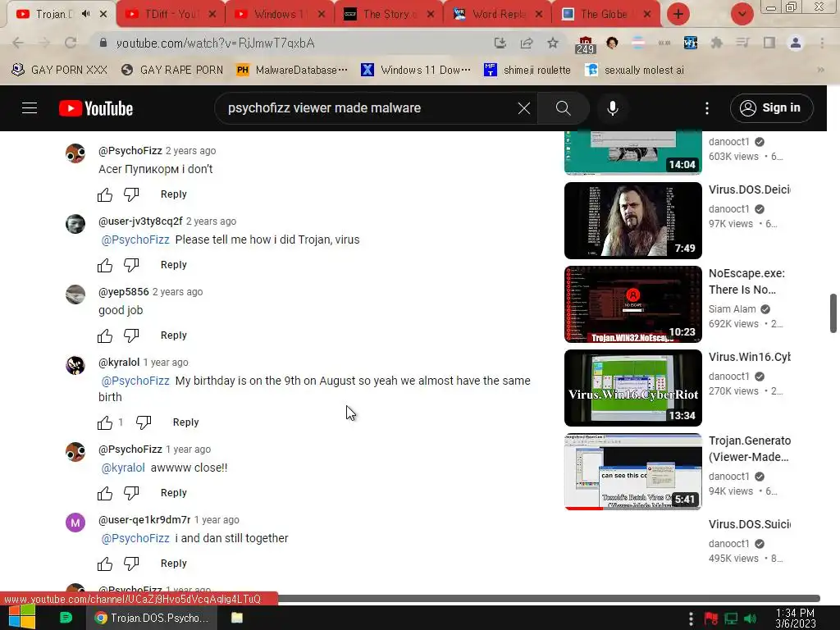
Task: Open the Siam Alam channel name
Action: pos(732,309)
